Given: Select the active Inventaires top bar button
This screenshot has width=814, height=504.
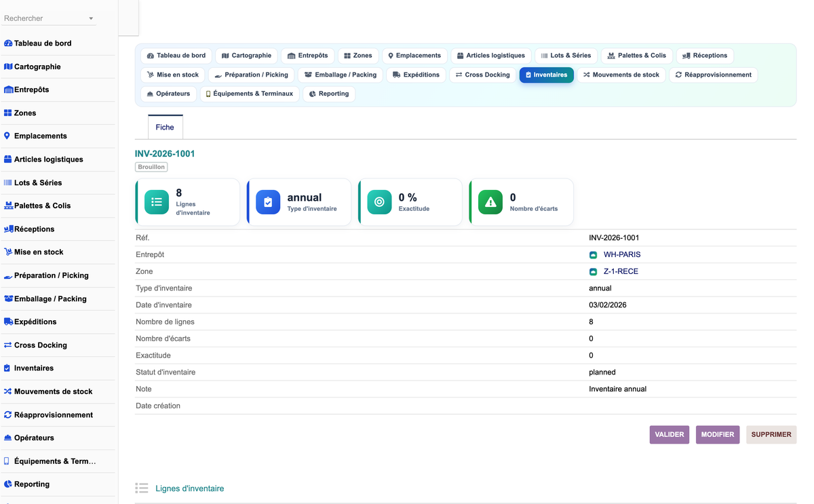Looking at the screenshot, I should point(547,75).
